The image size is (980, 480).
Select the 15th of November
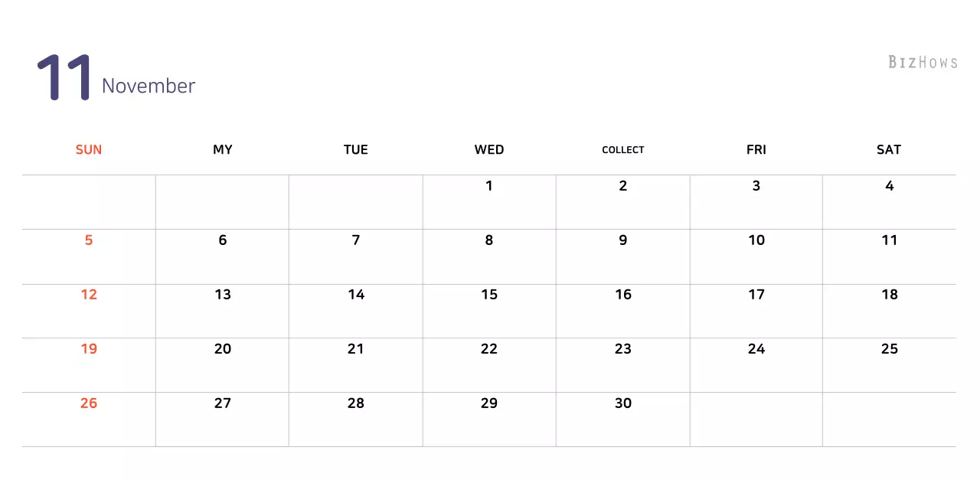[x=489, y=295]
